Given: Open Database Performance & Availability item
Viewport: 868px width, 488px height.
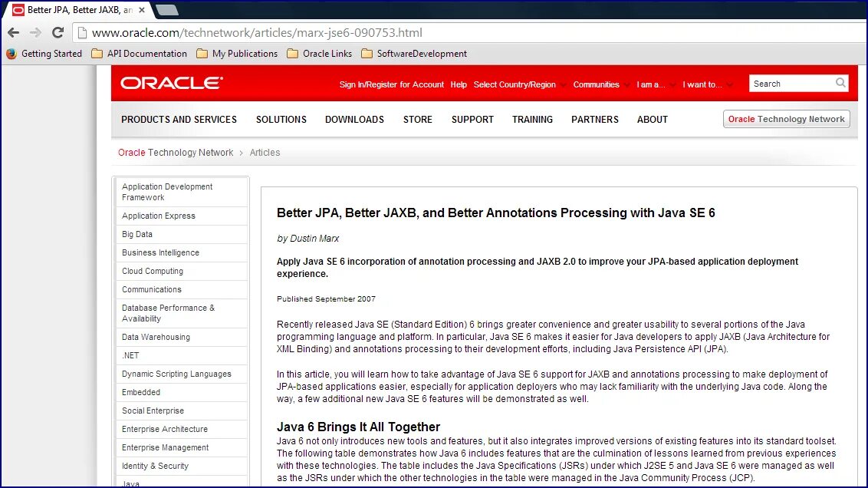Looking at the screenshot, I should click(182, 313).
